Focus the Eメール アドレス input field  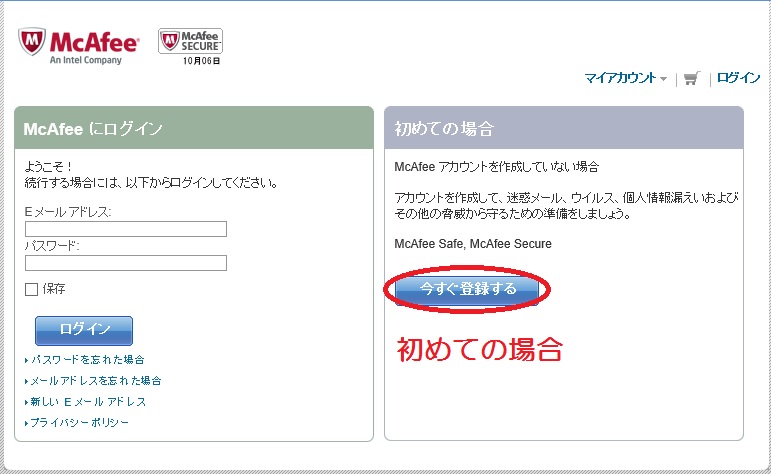pos(126,229)
